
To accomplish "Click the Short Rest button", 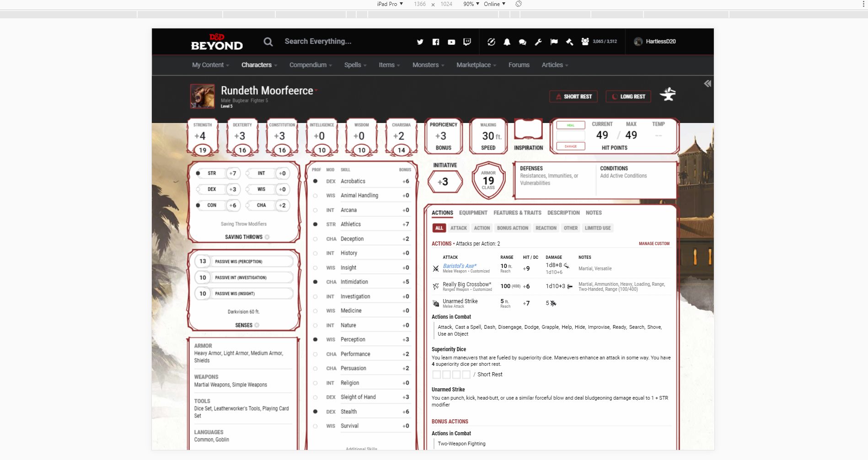I will click(574, 96).
